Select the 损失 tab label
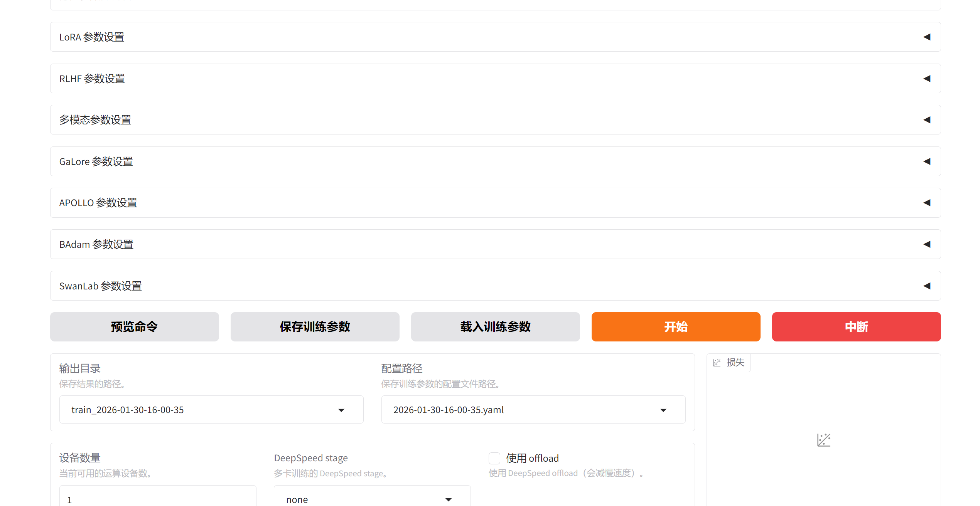 coord(735,363)
